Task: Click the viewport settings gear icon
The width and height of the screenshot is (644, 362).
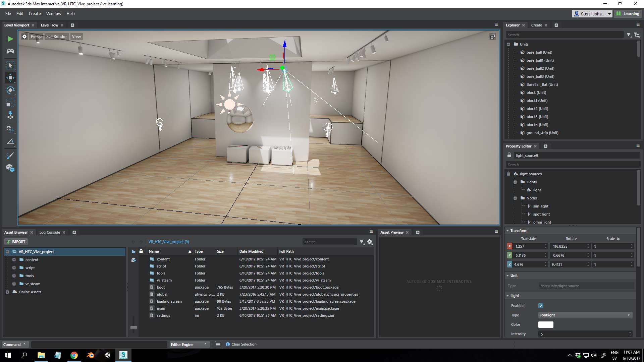Action: coord(24,36)
